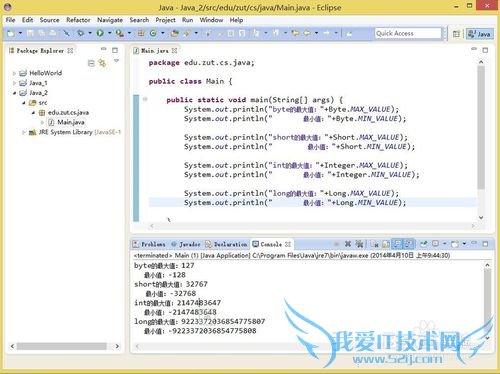Open the Refactor menu
Viewport: 500px width, 374px height.
click(x=78, y=20)
